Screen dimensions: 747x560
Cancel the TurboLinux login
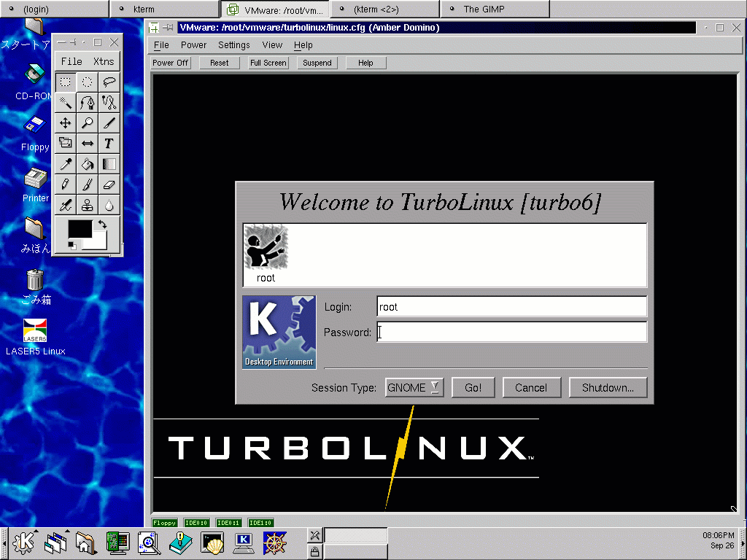click(531, 388)
